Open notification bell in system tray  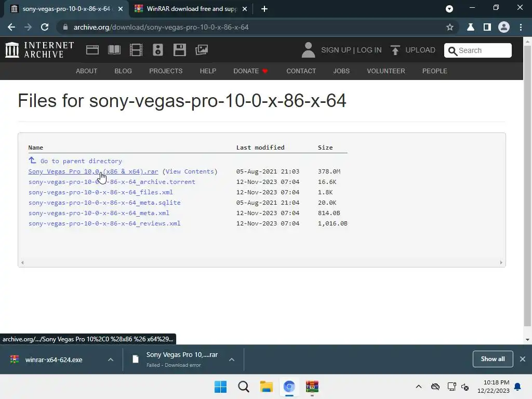coord(518,387)
